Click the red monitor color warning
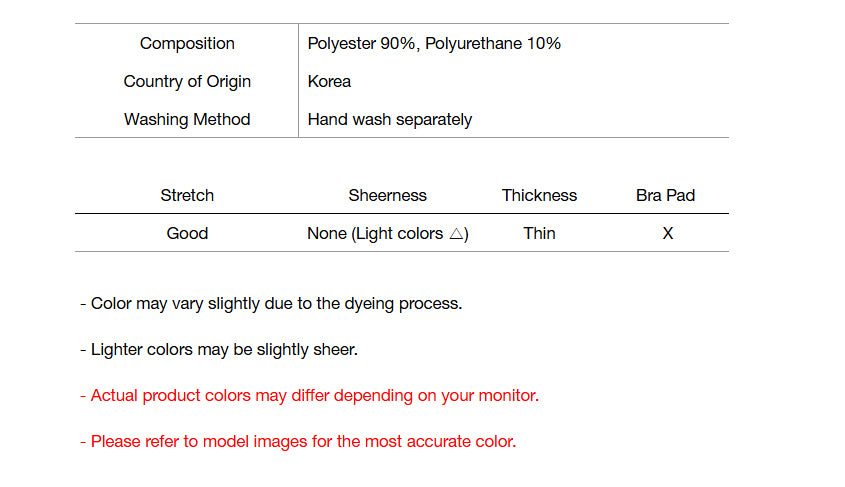This screenshot has width=845, height=487. click(x=309, y=395)
